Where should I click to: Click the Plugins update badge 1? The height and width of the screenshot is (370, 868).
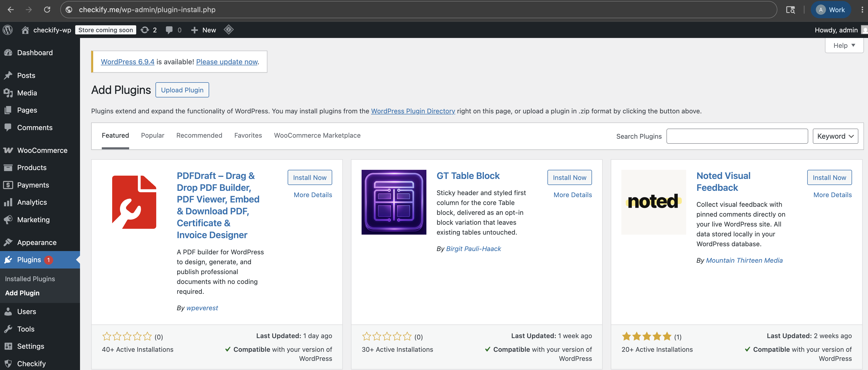(x=49, y=260)
